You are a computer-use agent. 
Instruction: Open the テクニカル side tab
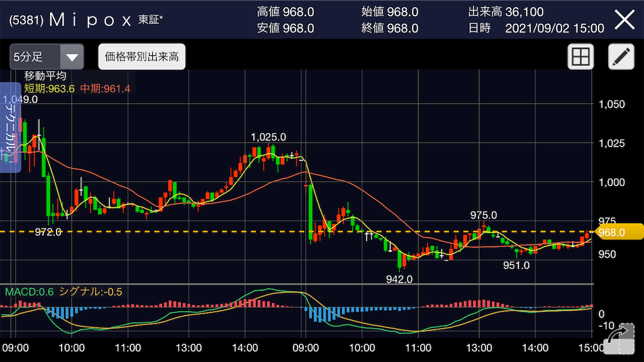(10, 127)
